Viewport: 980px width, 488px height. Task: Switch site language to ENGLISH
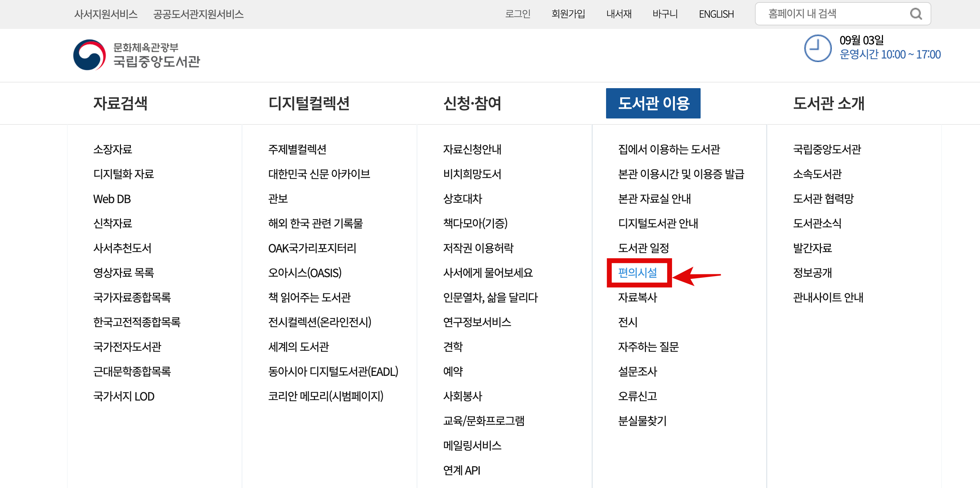tap(716, 14)
